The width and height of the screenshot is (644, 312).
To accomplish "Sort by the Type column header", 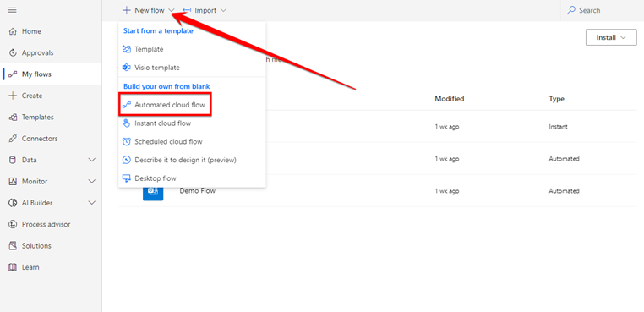I will 556,99.
